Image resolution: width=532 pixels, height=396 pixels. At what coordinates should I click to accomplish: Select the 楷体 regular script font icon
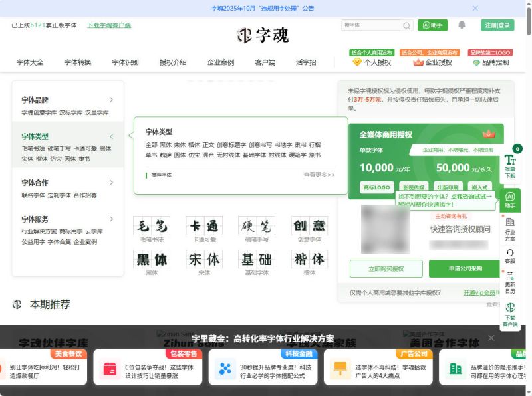[x=309, y=259]
